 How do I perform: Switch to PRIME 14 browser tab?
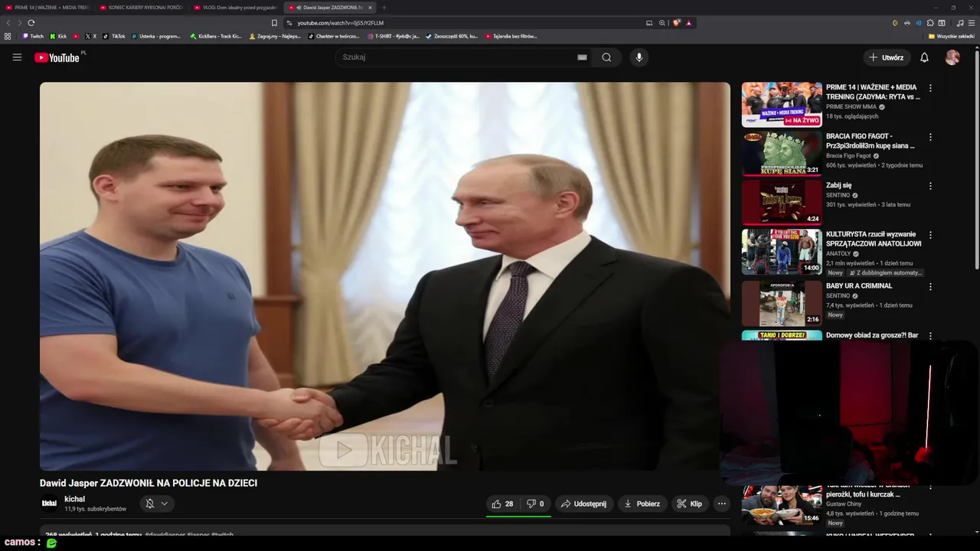[x=47, y=8]
